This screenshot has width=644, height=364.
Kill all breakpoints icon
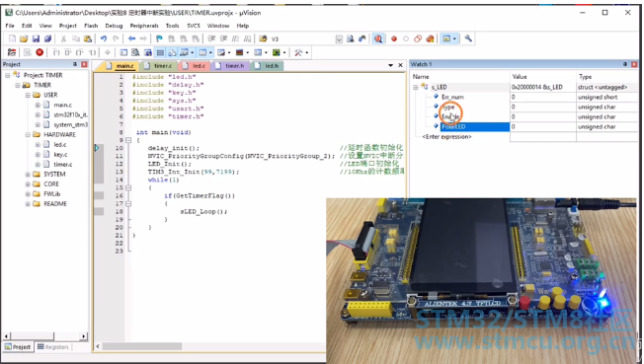click(430, 38)
